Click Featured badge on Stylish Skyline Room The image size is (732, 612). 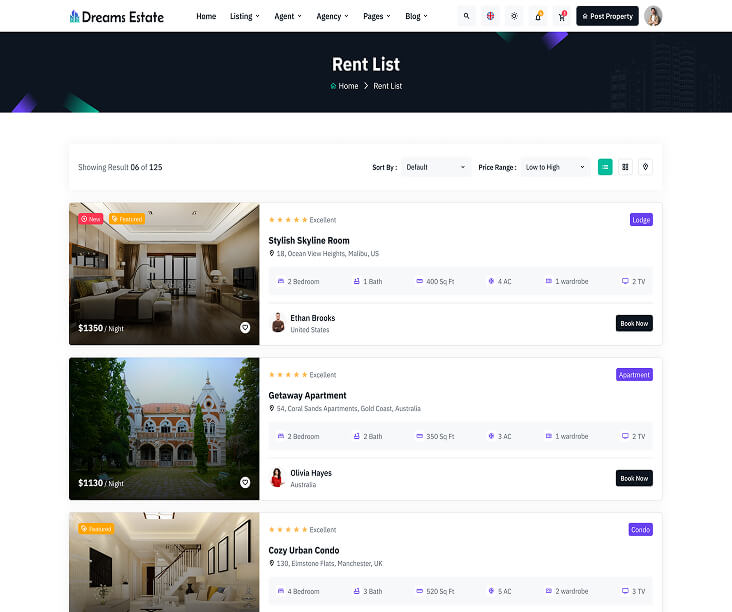pyautogui.click(x=127, y=219)
